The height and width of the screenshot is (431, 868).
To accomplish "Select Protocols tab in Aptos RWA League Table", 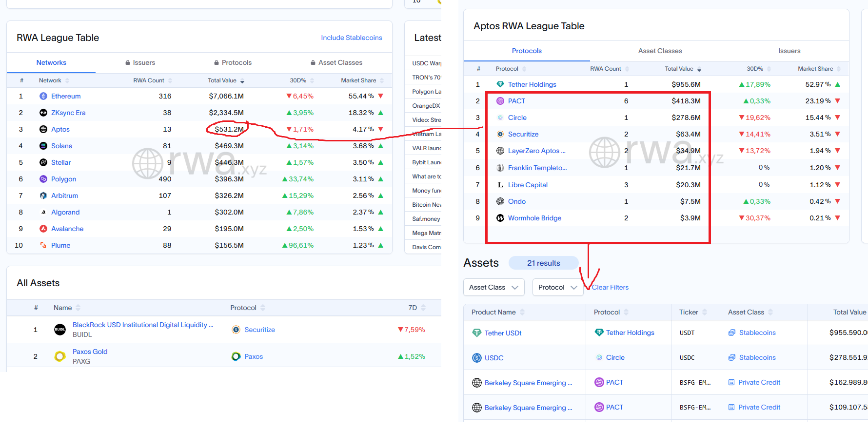I will click(527, 51).
